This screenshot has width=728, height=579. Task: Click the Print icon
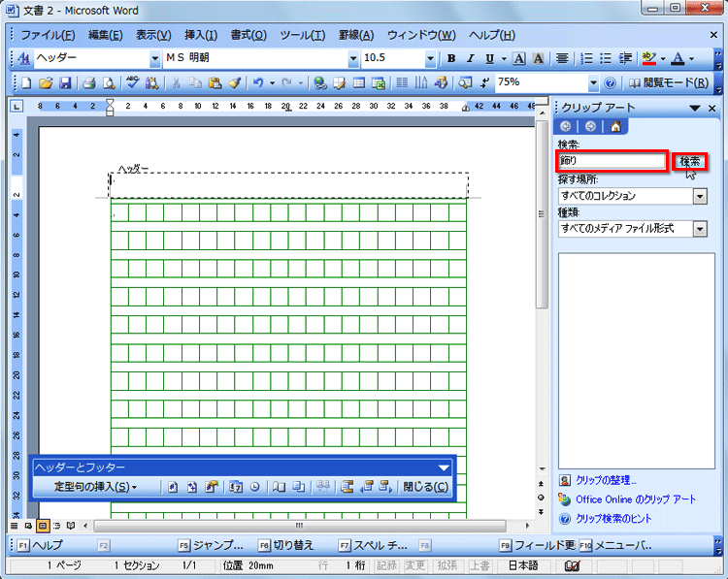click(89, 83)
